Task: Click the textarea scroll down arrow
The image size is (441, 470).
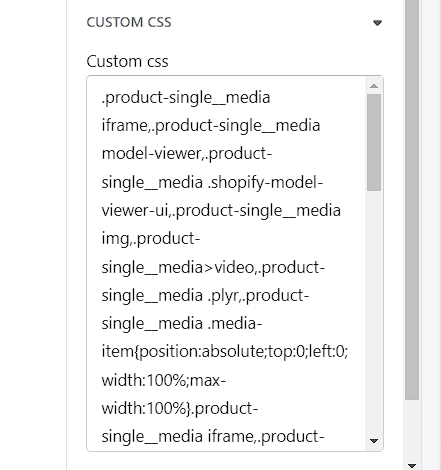Action: (x=374, y=441)
